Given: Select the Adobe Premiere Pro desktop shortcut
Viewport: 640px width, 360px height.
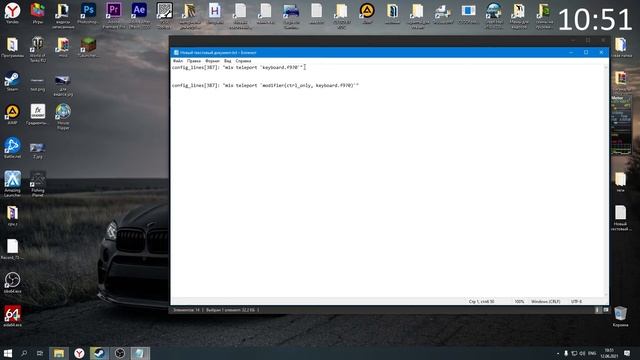Looking at the screenshot, I should [x=114, y=14].
